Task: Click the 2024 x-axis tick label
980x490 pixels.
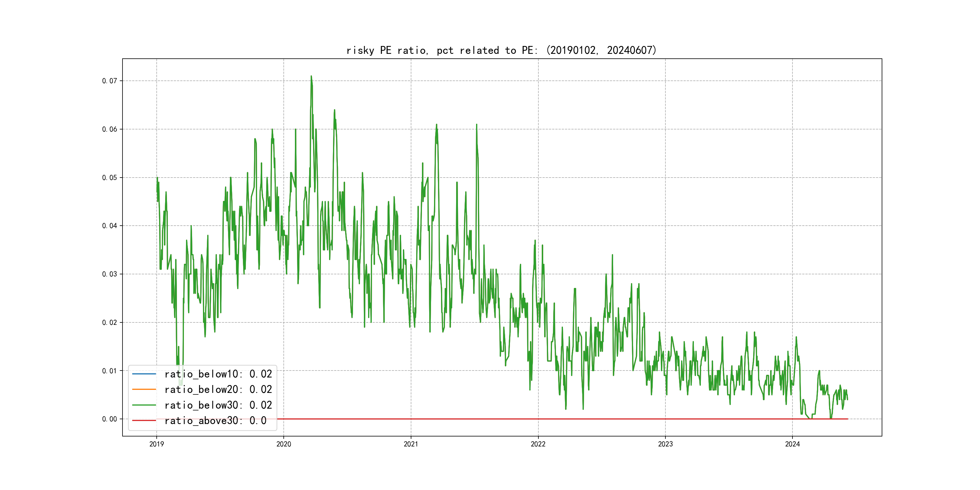Action: 792,444
